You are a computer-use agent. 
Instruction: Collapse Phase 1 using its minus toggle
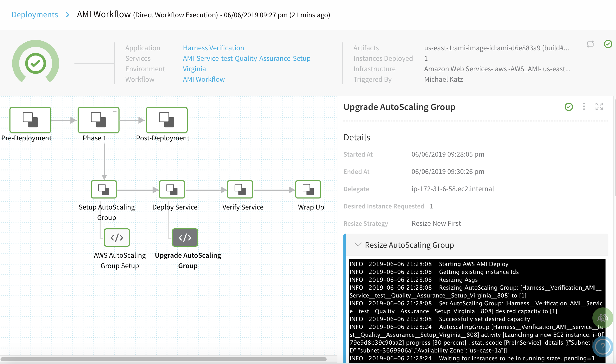(115, 112)
